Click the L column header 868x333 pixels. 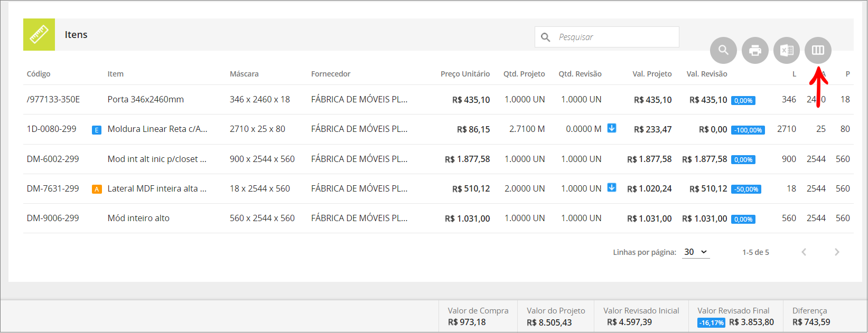click(794, 74)
